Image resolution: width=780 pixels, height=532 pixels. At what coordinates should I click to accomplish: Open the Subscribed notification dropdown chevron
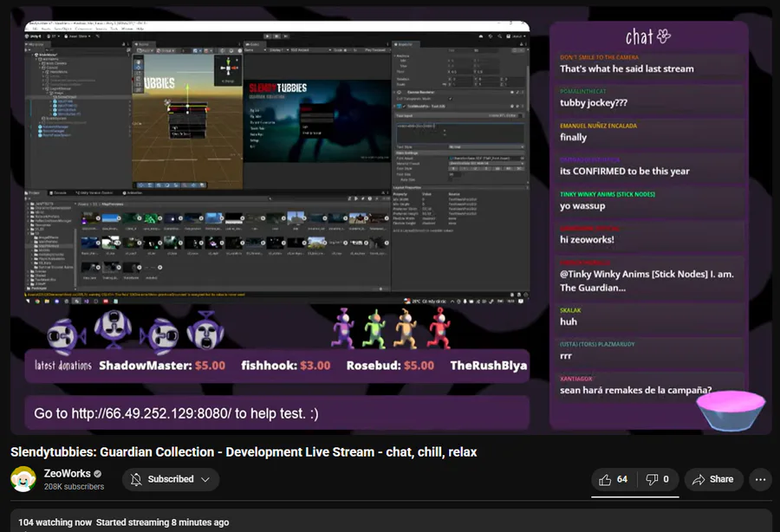pos(205,479)
